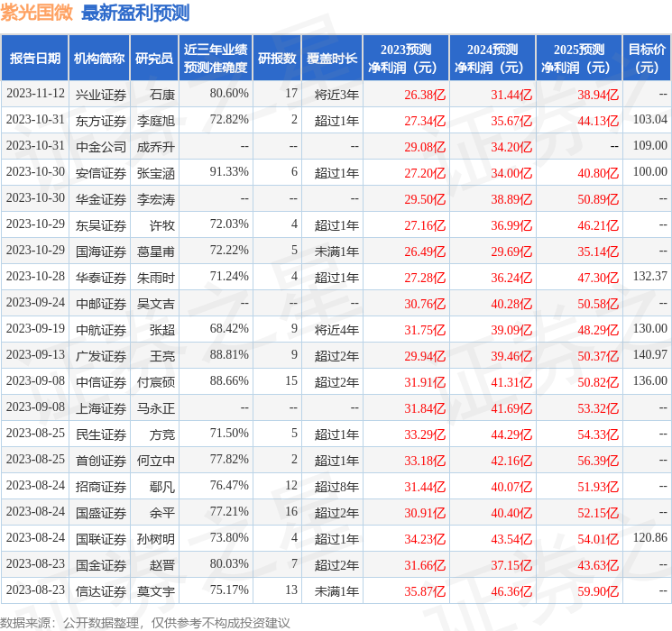Screen dimensions: 672x631
Task: Select the 安信证券 institution cell
Action: coord(101,173)
